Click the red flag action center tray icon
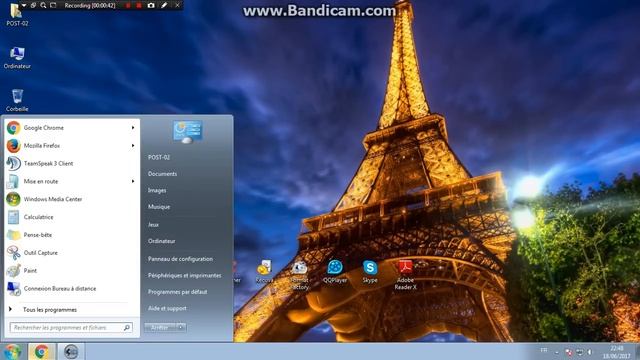 tap(569, 352)
